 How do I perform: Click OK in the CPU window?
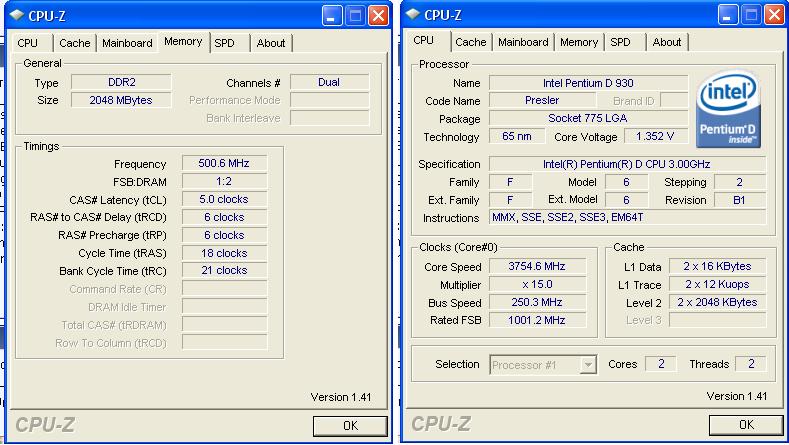click(746, 425)
